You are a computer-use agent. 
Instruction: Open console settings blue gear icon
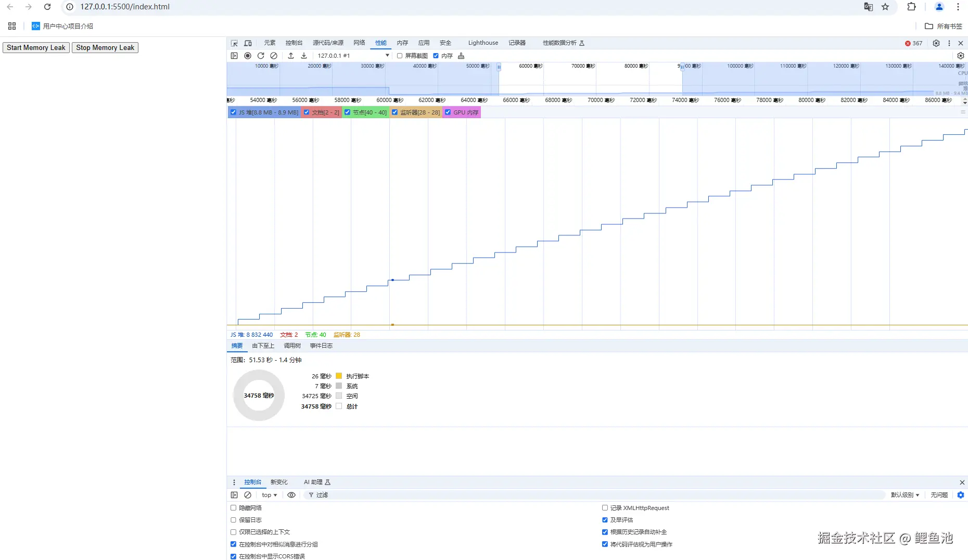tap(961, 495)
